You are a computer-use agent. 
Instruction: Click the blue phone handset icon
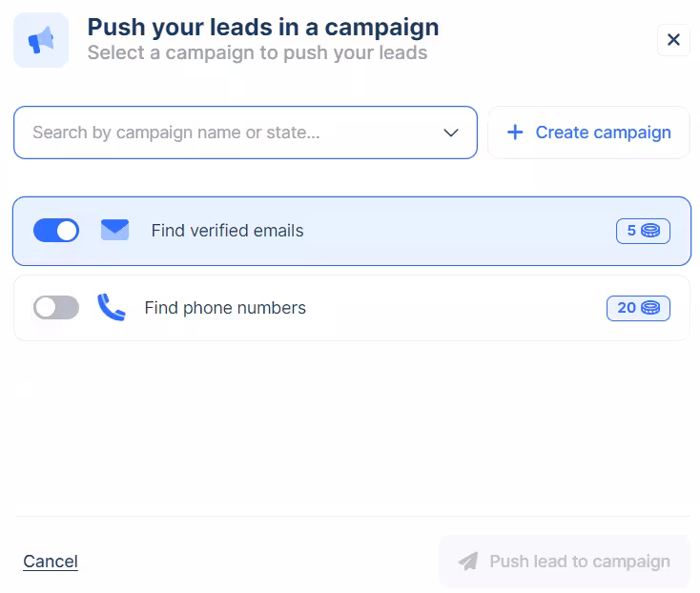[x=112, y=307]
